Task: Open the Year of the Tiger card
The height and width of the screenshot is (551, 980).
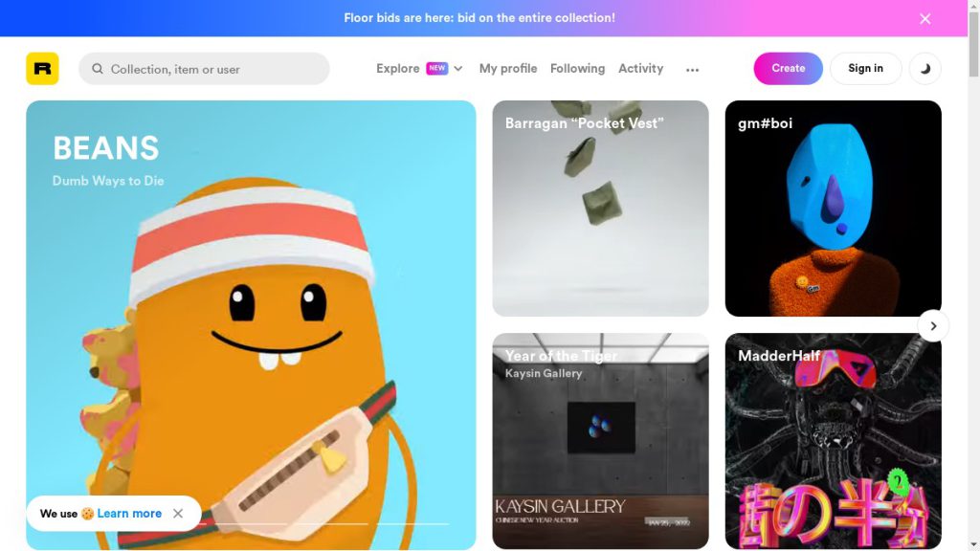Action: pos(601,441)
